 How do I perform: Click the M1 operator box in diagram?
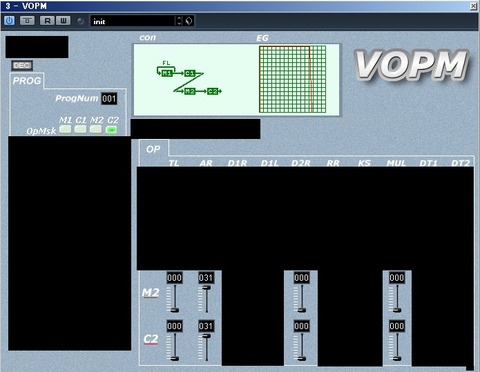(x=167, y=73)
